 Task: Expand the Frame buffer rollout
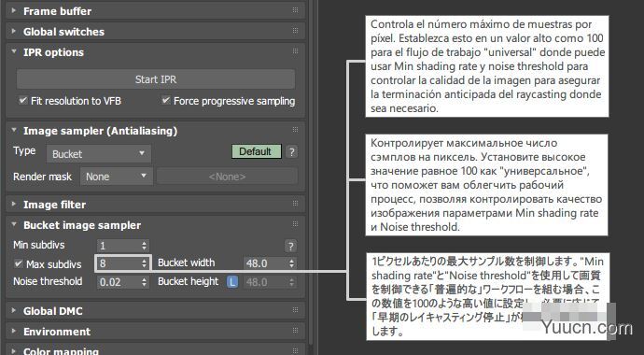[x=155, y=11]
